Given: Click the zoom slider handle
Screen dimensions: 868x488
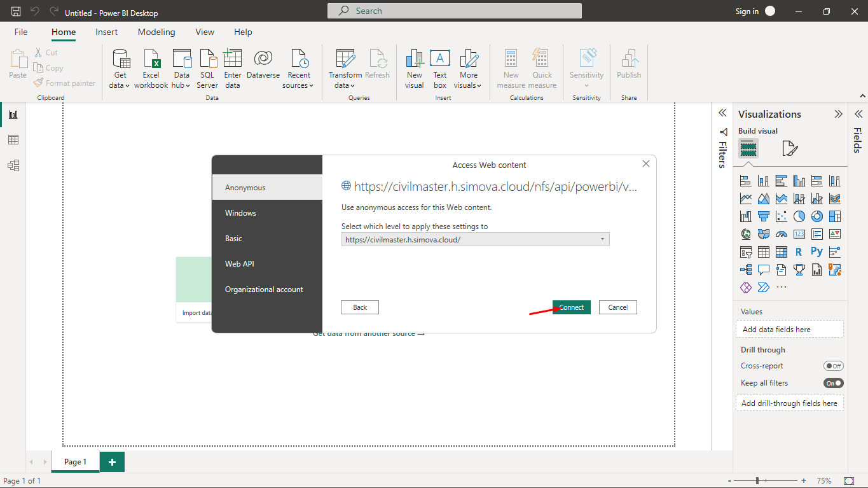Looking at the screenshot, I should click(757, 480).
